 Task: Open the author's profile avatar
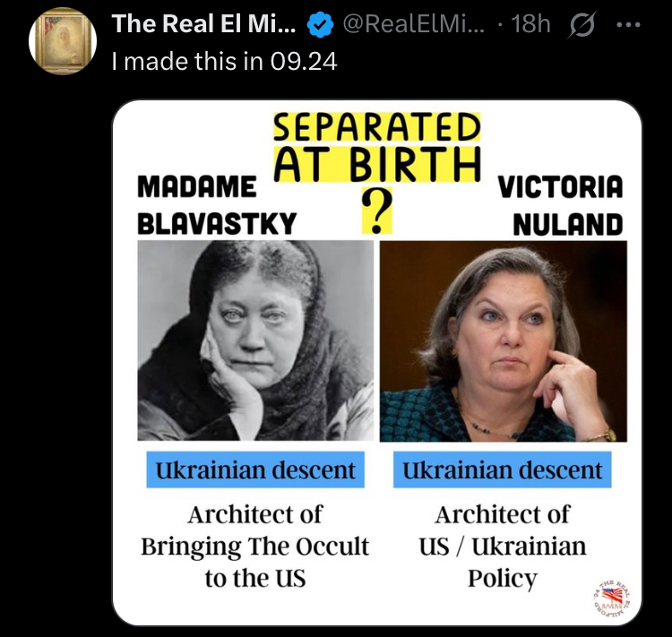point(63,41)
